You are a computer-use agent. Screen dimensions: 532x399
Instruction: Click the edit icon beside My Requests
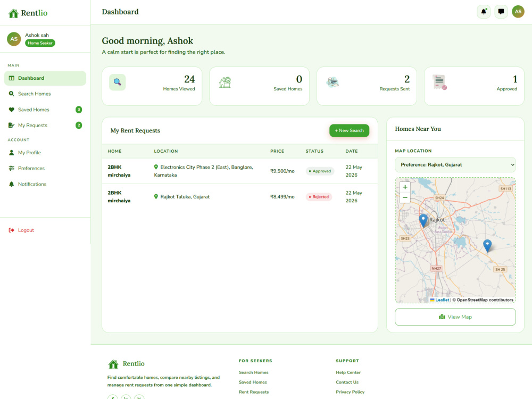(x=12, y=125)
